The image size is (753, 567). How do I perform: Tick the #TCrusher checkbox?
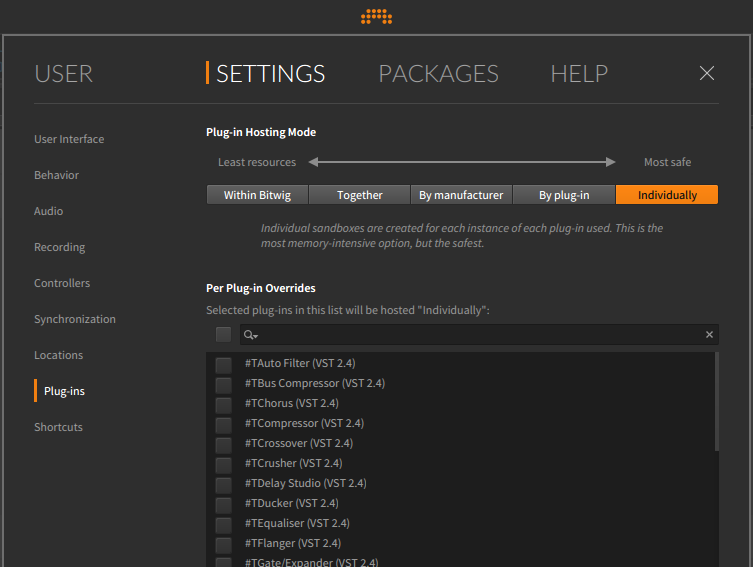[223, 465]
